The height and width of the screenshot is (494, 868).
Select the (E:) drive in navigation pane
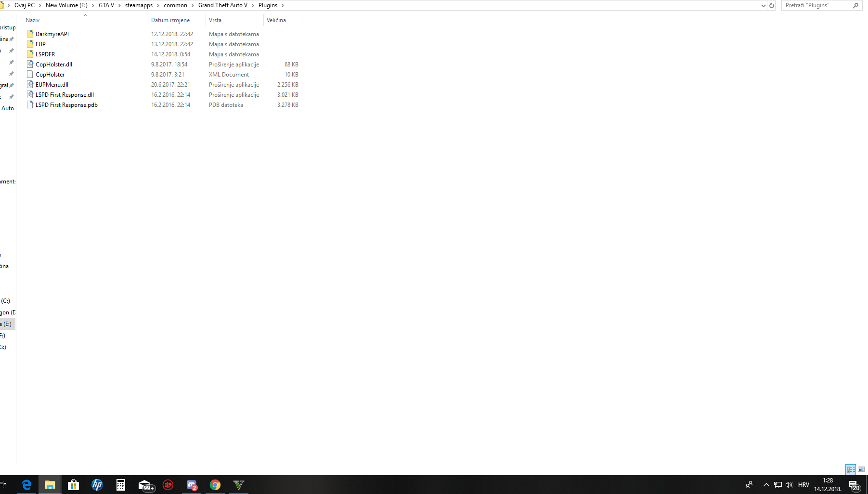click(7, 324)
